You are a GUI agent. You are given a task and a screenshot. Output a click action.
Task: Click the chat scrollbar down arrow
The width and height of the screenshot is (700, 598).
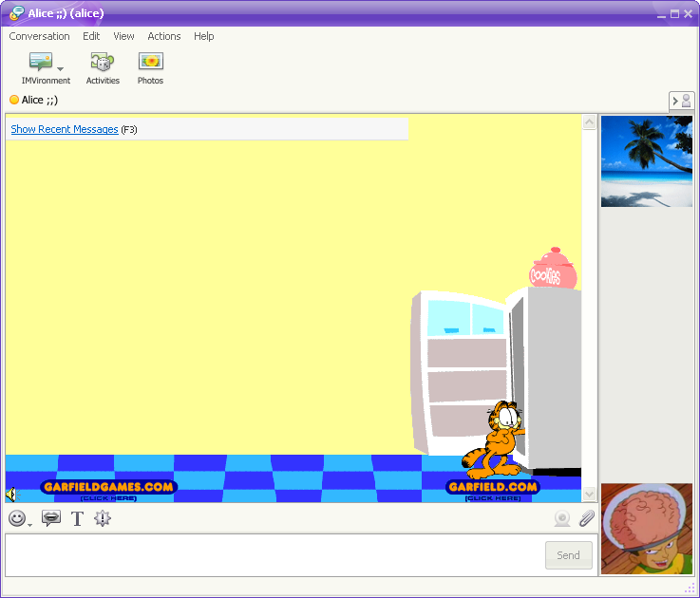[x=589, y=494]
